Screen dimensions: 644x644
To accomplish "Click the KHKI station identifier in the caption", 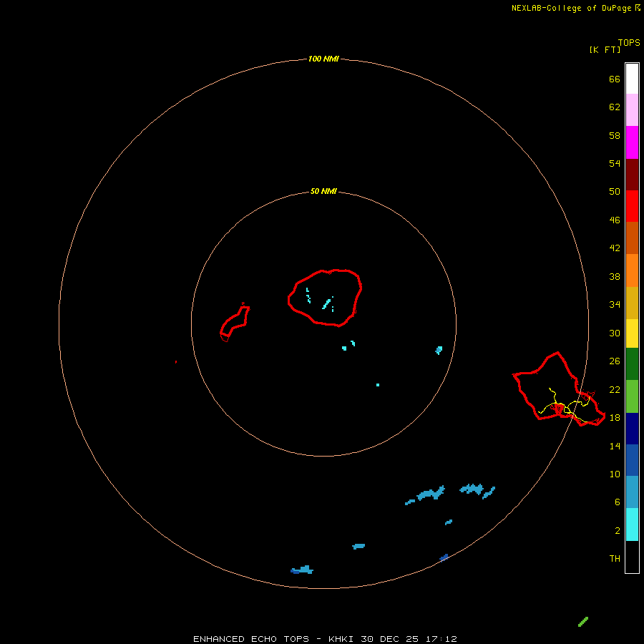I will (341, 639).
